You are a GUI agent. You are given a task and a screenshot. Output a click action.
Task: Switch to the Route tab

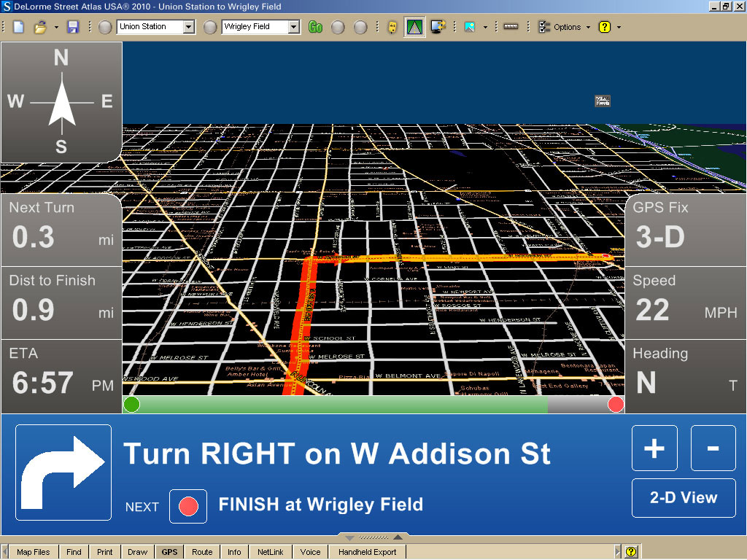[202, 552]
